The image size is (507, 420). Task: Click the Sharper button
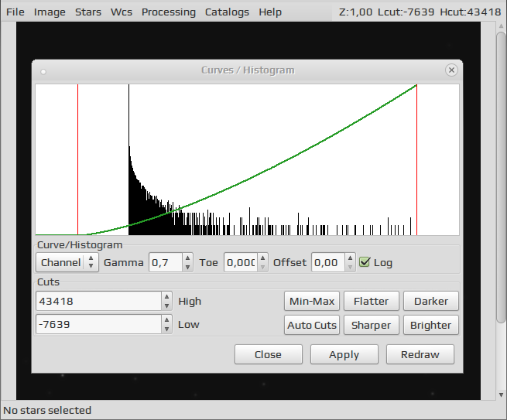tap(372, 325)
